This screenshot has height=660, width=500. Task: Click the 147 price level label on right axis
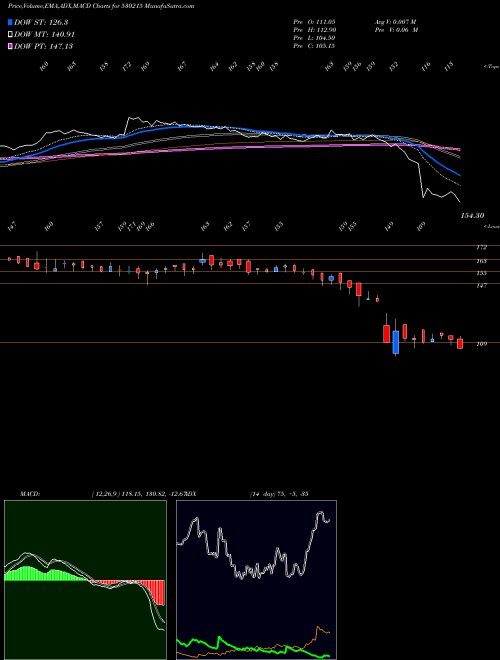pyautogui.click(x=482, y=285)
